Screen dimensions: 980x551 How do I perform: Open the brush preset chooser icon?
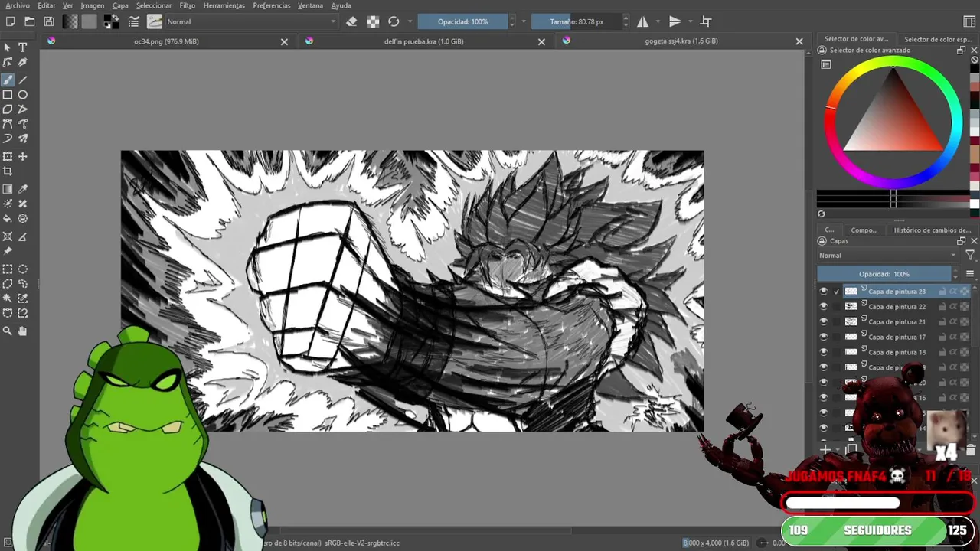155,21
